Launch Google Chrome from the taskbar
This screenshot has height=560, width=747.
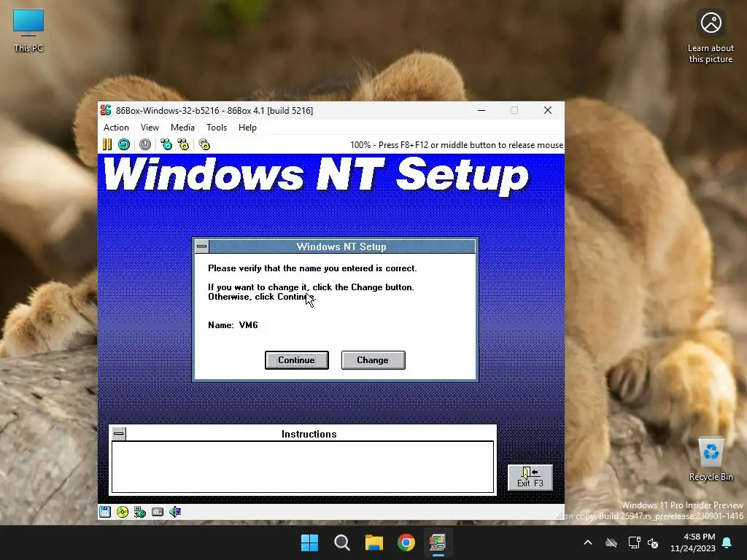(406, 542)
